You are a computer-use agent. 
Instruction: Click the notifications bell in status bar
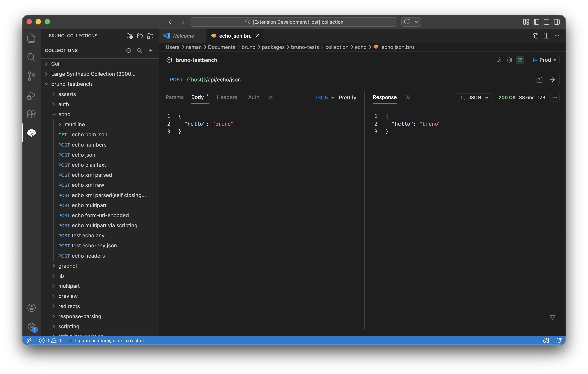[559, 340]
